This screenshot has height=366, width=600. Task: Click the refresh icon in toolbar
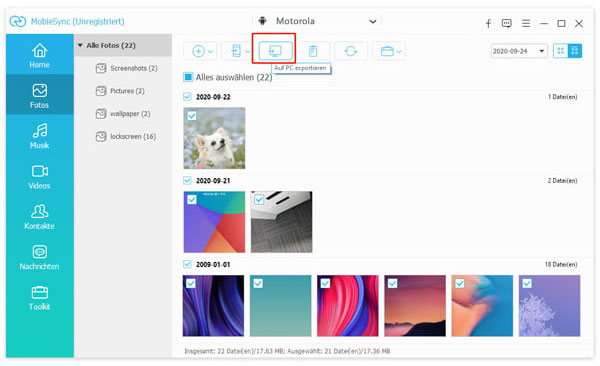[351, 51]
